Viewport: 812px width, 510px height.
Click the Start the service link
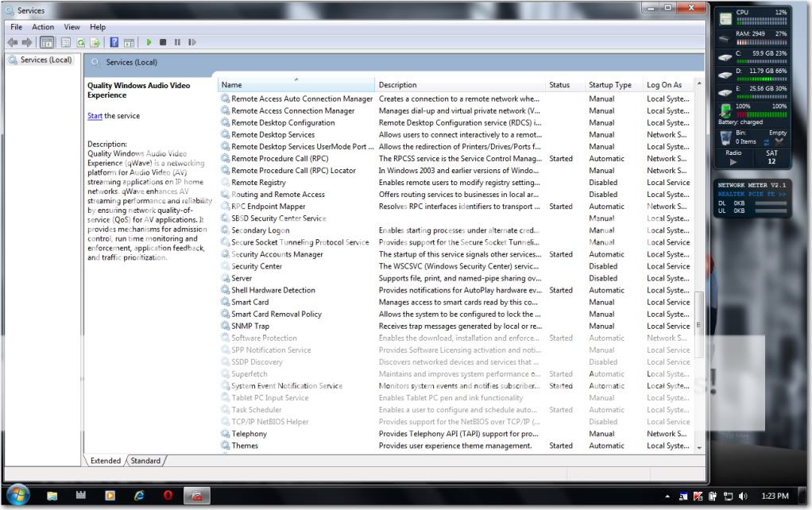tap(95, 116)
